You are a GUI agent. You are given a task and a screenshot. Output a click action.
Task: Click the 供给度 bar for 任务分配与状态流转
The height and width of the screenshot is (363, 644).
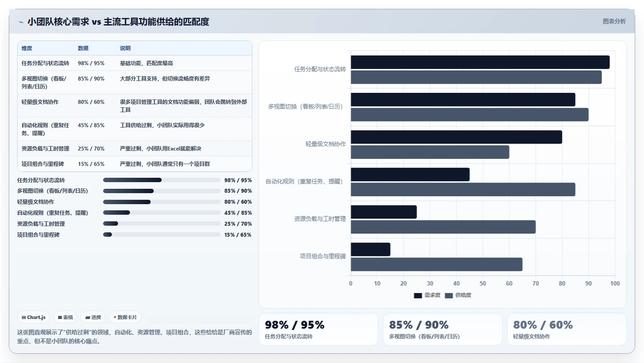pyautogui.click(x=476, y=77)
